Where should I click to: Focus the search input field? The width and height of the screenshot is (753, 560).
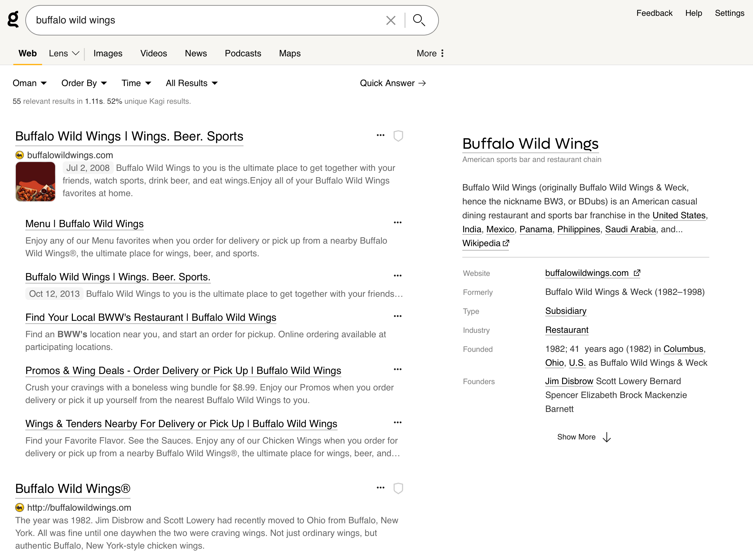coord(207,20)
